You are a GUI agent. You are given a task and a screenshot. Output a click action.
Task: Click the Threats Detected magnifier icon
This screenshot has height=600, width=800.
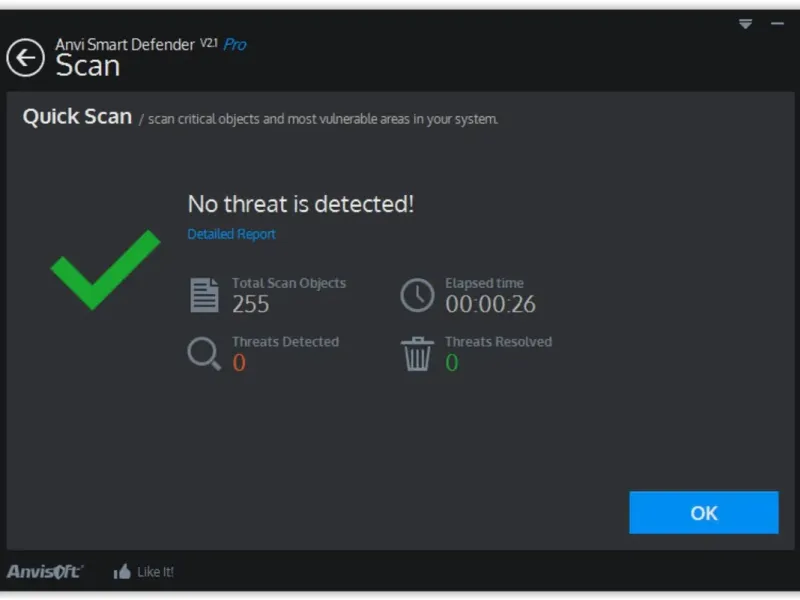coord(204,353)
